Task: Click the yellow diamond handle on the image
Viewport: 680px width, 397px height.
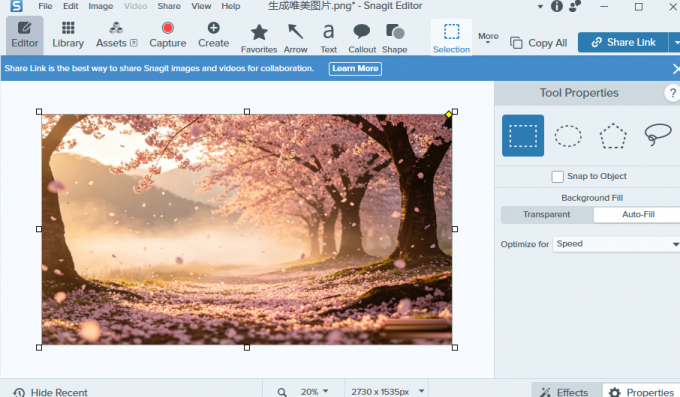Action: [x=448, y=115]
